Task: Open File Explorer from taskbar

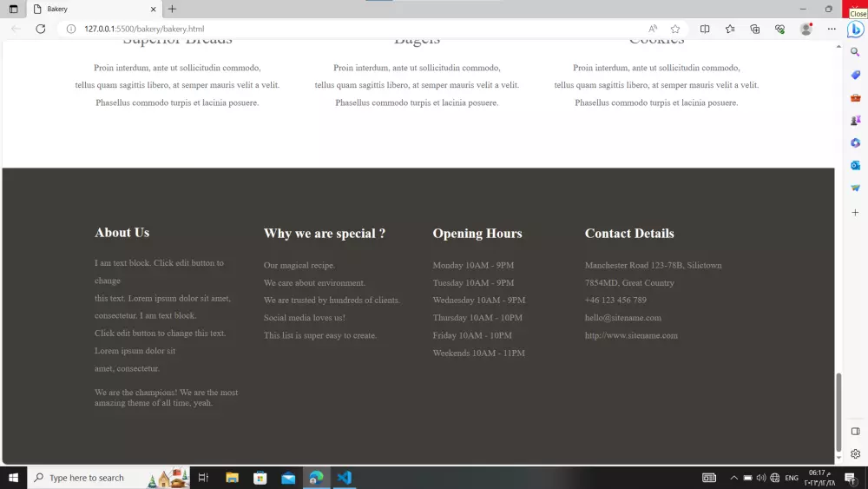Action: [x=232, y=478]
